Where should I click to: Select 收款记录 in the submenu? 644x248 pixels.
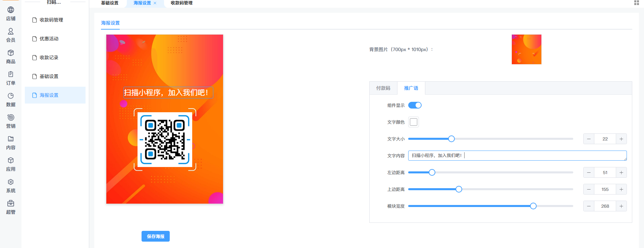55,57
